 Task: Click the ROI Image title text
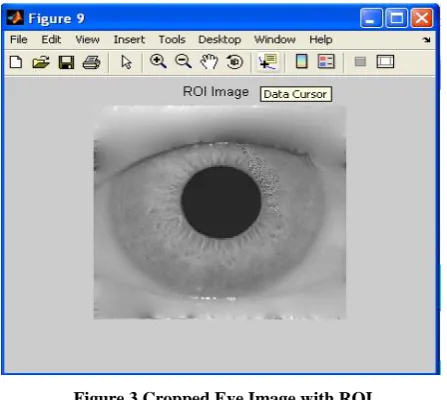pos(216,92)
